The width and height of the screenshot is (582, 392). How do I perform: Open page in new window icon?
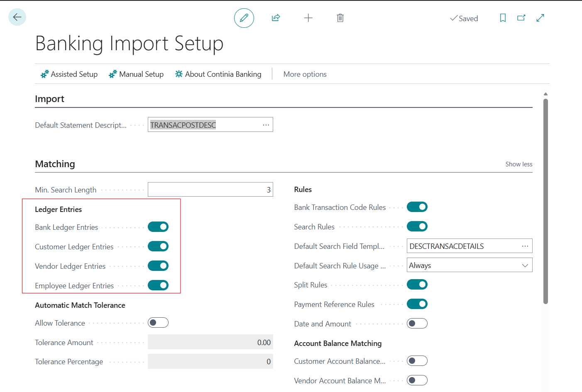pos(521,18)
